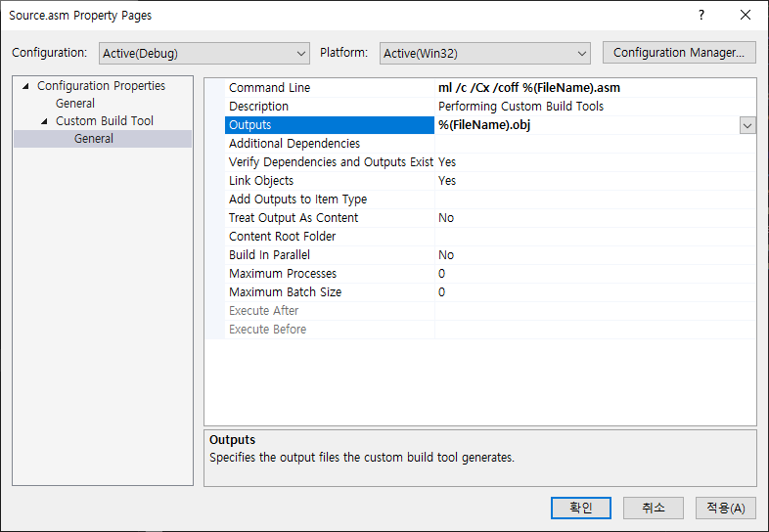This screenshot has height=532, width=769.
Task: Select the Command Line property row
Action: 490,88
